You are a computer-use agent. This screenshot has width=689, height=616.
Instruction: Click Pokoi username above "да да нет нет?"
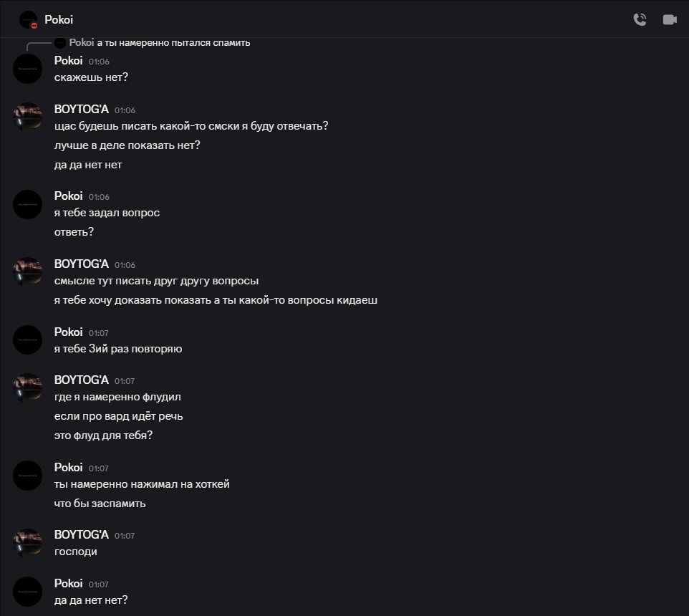pos(68,584)
